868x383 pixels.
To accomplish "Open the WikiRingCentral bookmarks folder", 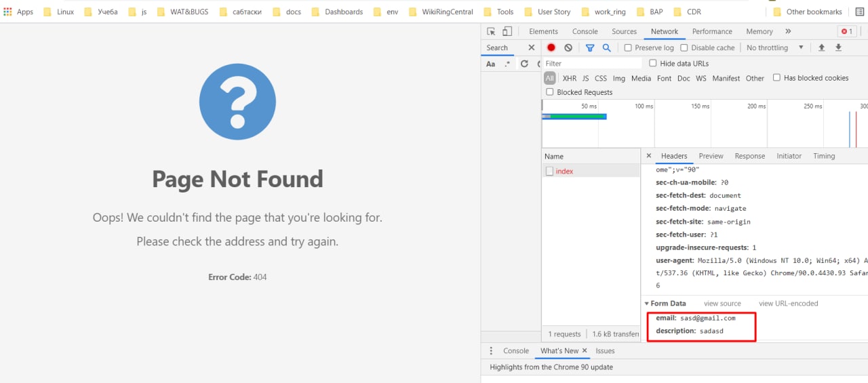I will coord(441,12).
